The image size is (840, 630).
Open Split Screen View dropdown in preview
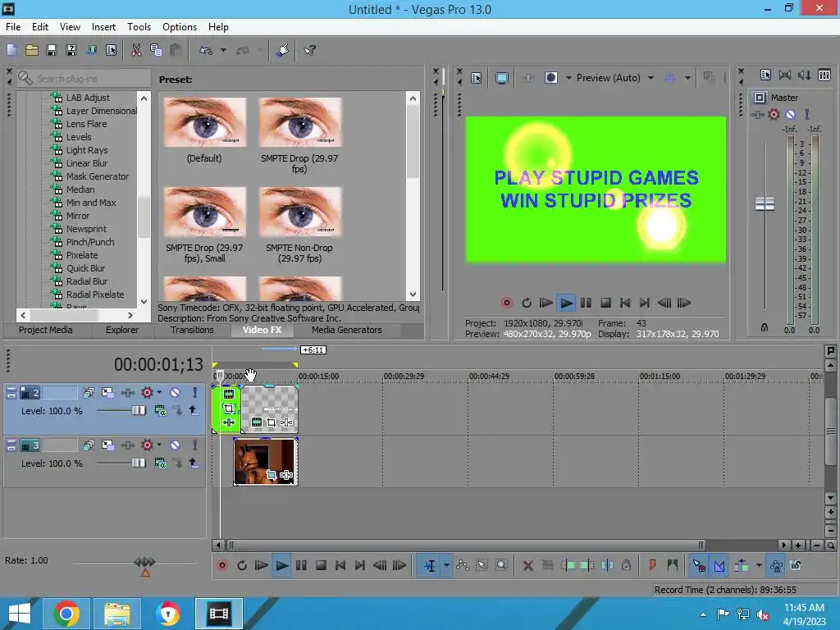click(x=568, y=78)
